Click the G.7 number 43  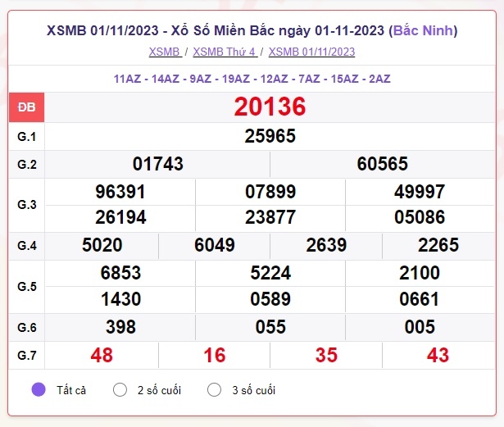tap(438, 356)
